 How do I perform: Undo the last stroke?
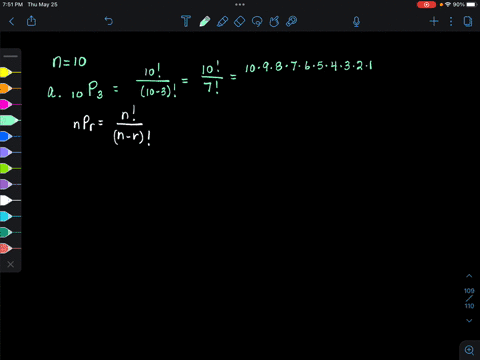(x=109, y=21)
